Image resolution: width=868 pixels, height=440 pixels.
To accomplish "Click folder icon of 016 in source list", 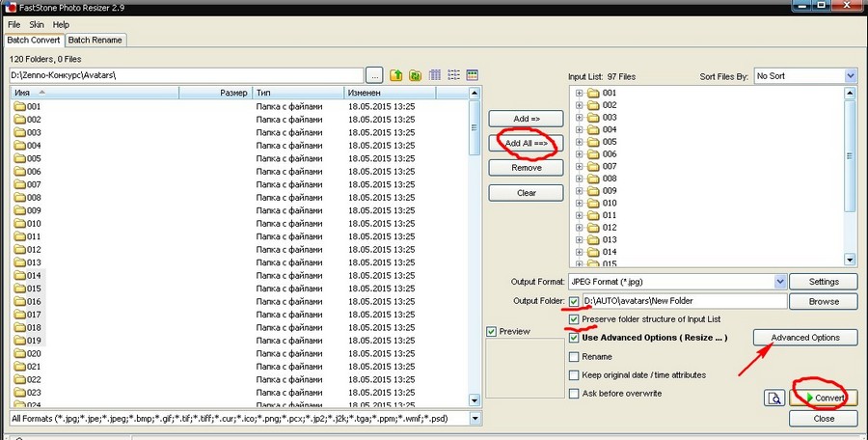I will tap(20, 301).
